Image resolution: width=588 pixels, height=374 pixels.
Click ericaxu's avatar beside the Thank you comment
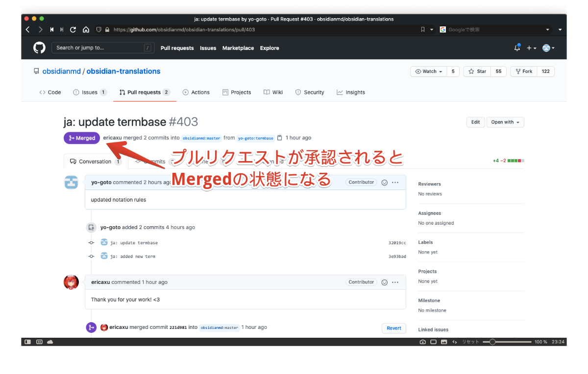tap(71, 282)
